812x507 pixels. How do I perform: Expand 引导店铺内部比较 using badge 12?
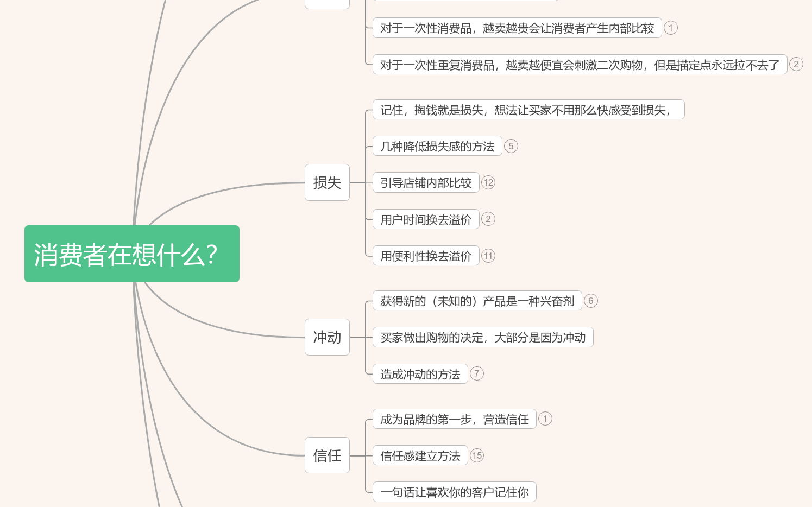(x=488, y=183)
